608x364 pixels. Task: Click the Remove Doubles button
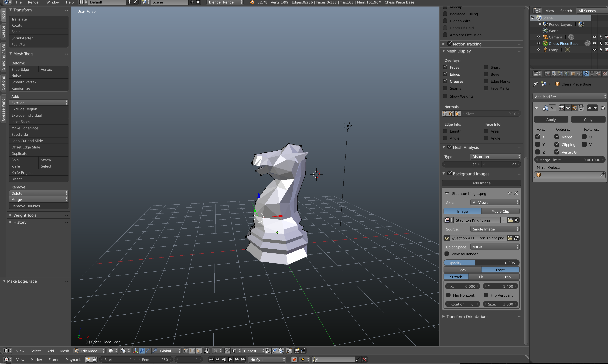click(38, 206)
